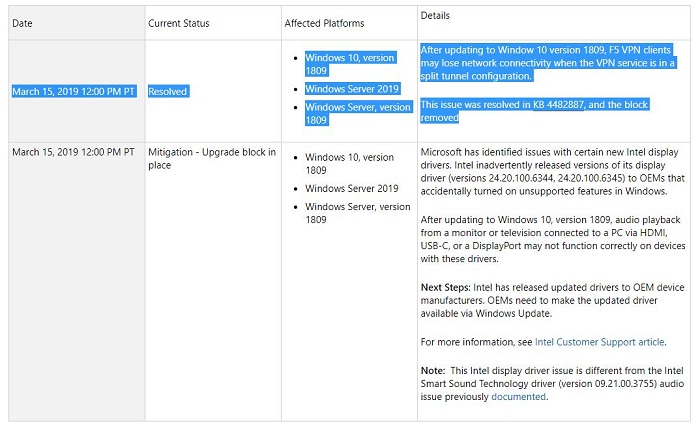Select the Current Status column header
Image resolution: width=700 pixels, height=428 pixels.
(x=178, y=22)
